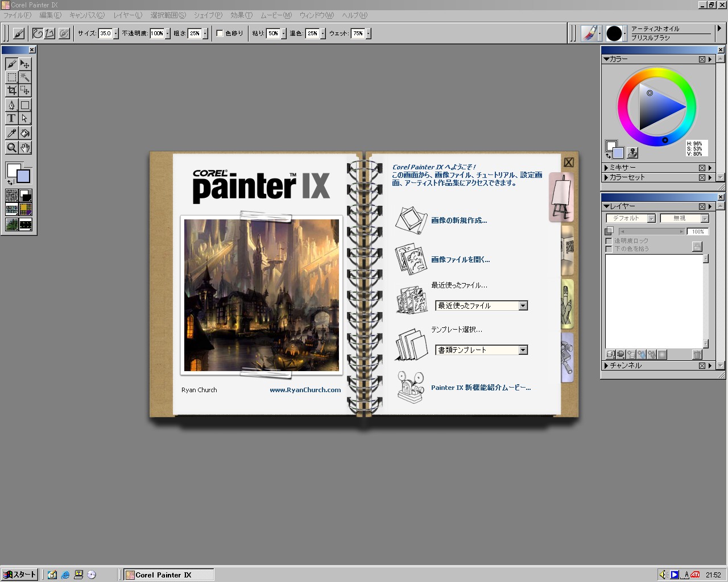This screenshot has width=728, height=582.
Task: Collapse the レイヤー panel triangle
Action: [606, 206]
